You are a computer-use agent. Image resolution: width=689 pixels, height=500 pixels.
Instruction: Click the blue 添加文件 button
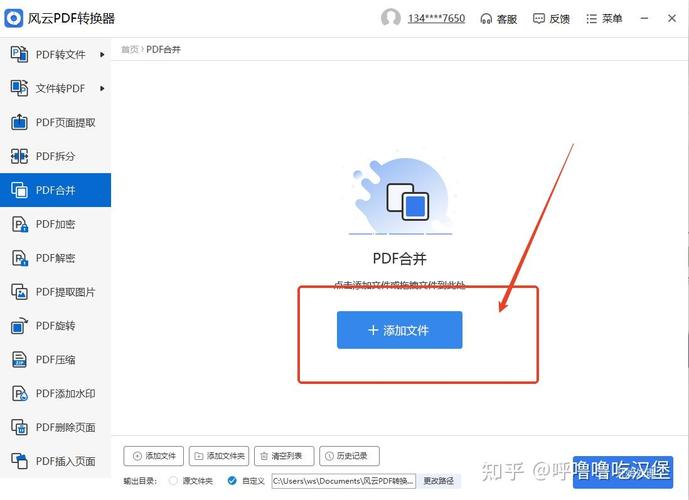(399, 330)
